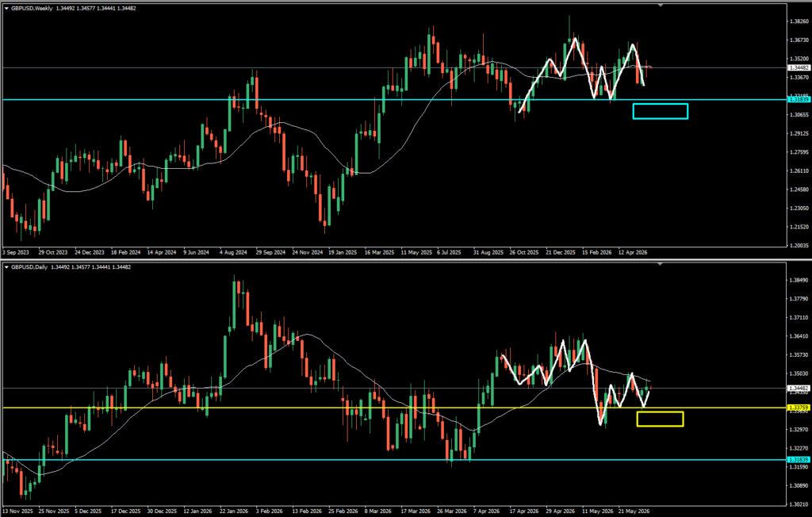This screenshot has height=517, width=812.
Task: Click the 1.26110 price scale value
Action: (x=799, y=170)
